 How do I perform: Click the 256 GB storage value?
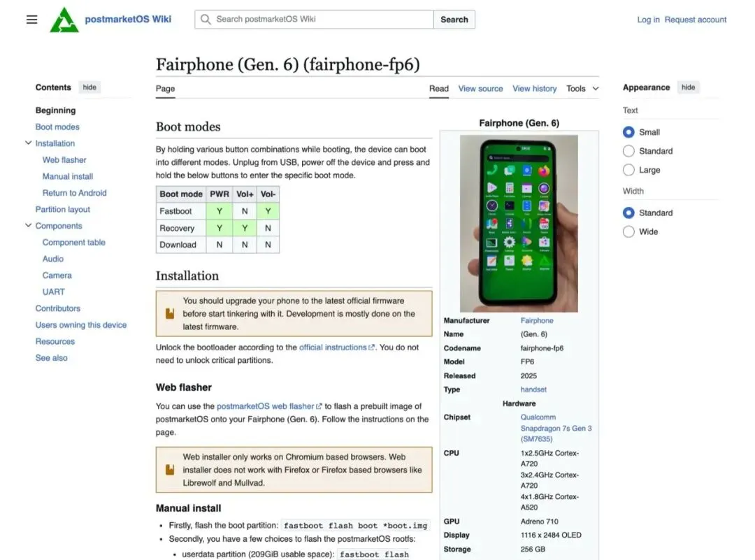click(533, 549)
